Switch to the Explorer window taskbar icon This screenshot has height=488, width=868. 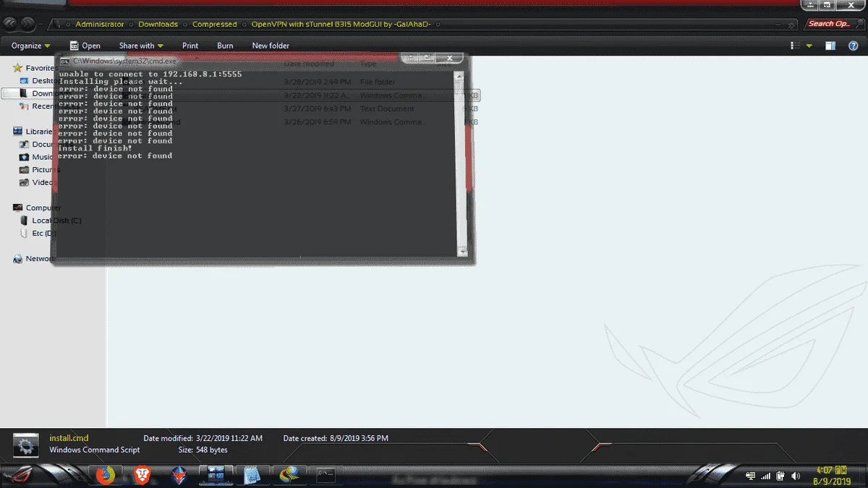216,475
